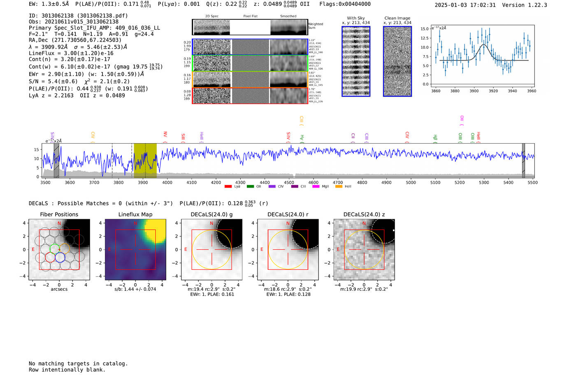The height and width of the screenshot is (392, 576).
Task: Click the red CIV line marker
Action: (407, 137)
